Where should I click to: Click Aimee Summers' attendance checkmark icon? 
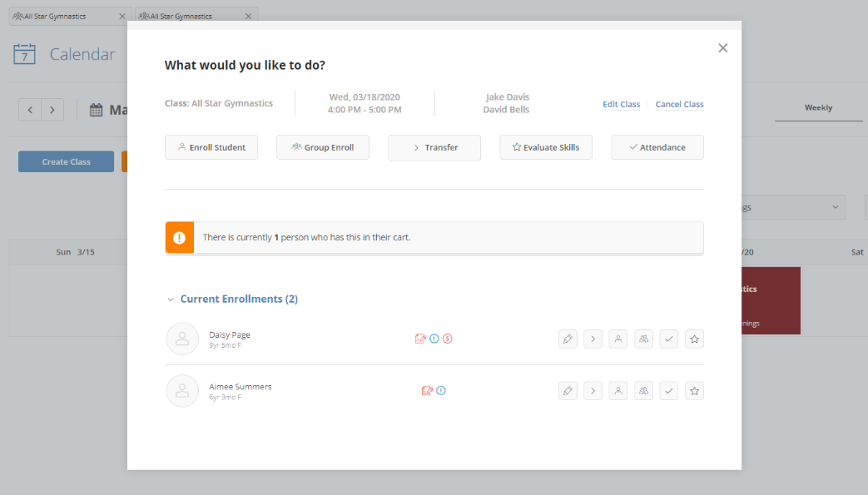click(669, 391)
